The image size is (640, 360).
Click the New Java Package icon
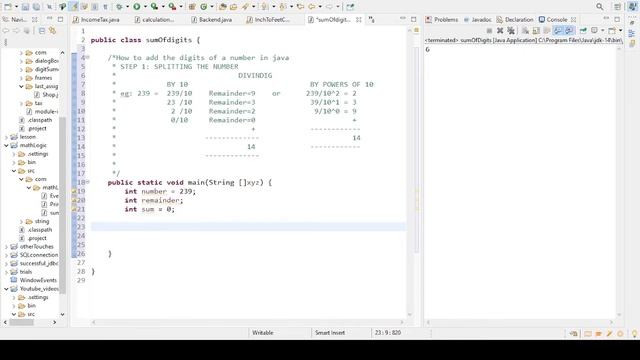click(192, 7)
